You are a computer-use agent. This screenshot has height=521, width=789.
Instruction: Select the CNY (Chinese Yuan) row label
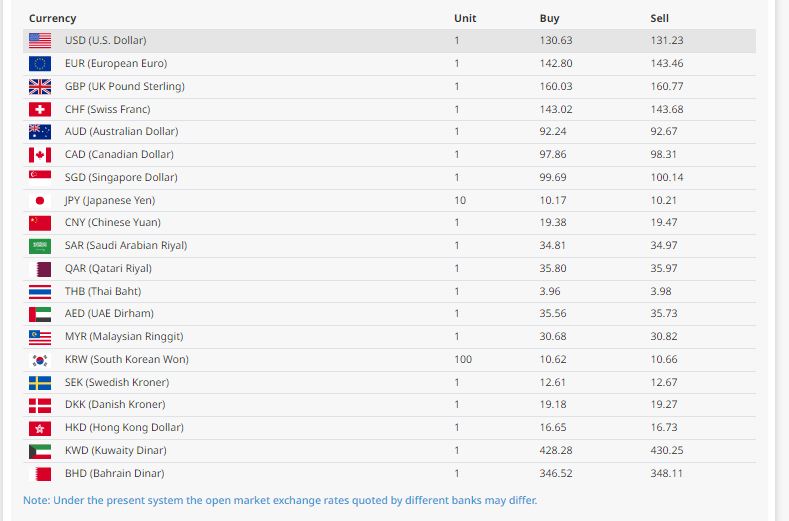(x=112, y=223)
